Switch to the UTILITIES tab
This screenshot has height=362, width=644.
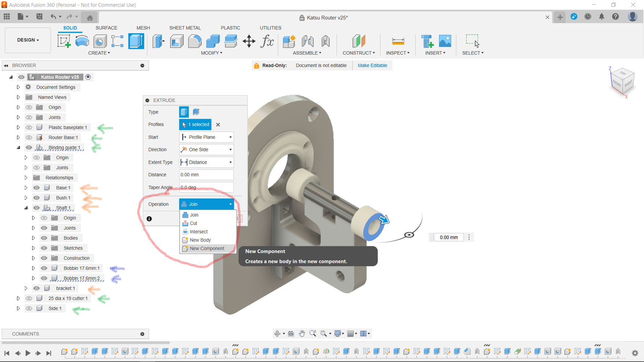271,28
